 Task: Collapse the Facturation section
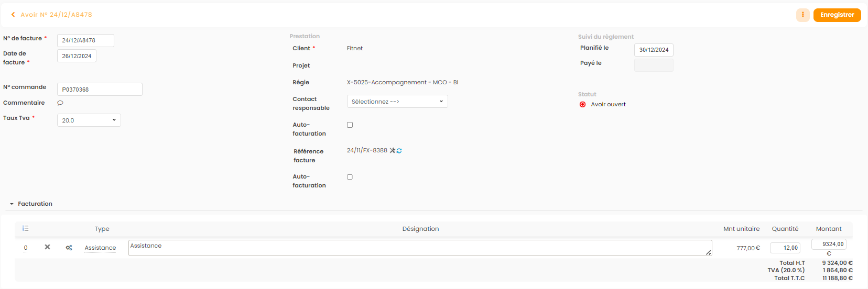12,204
